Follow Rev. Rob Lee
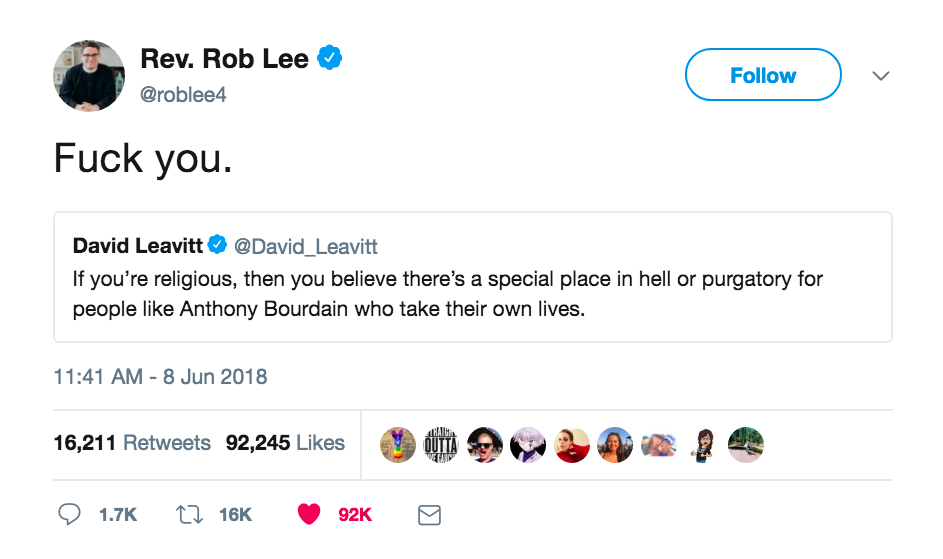Viewport: 943px width, 559px height. coord(763,76)
